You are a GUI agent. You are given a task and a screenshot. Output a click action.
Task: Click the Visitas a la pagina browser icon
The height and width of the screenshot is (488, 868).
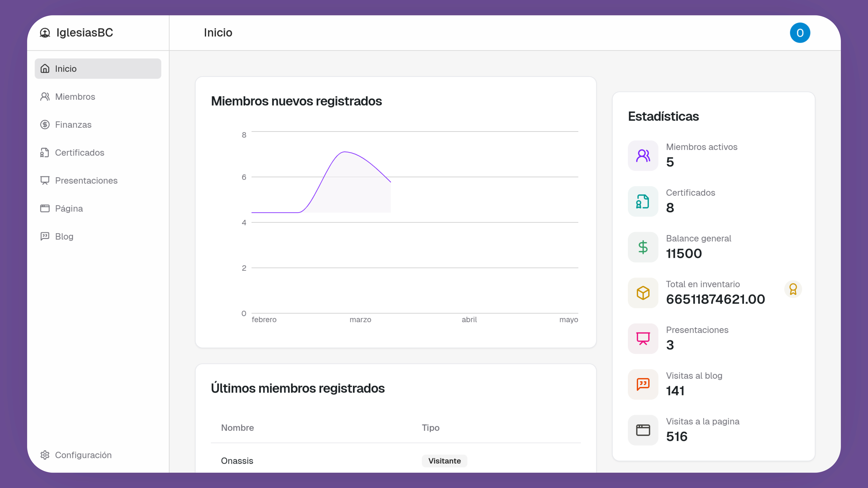click(x=643, y=430)
